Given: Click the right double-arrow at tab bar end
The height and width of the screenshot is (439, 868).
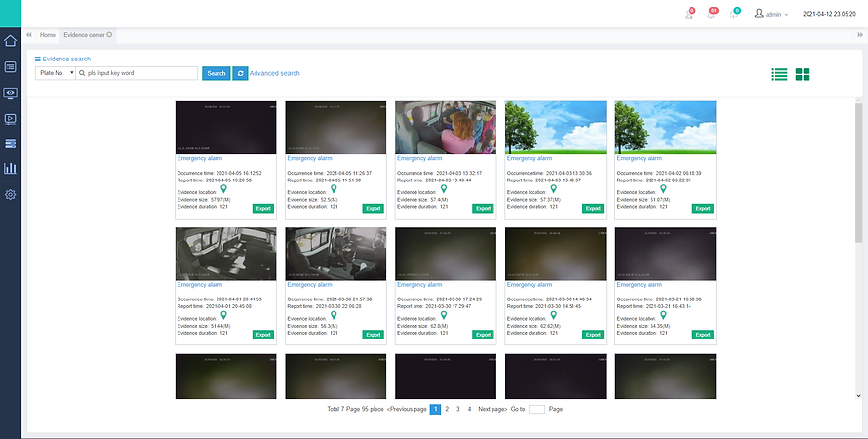Looking at the screenshot, I should 860,35.
